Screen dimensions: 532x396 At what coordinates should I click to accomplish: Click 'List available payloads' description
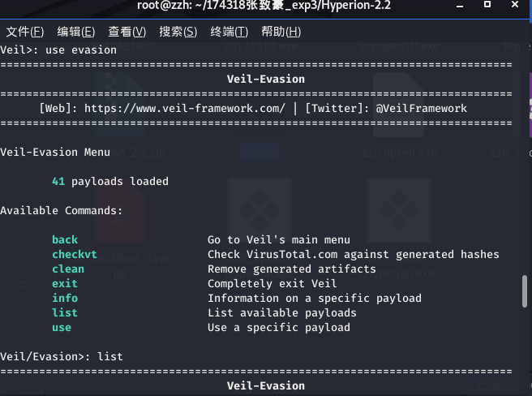[282, 312]
